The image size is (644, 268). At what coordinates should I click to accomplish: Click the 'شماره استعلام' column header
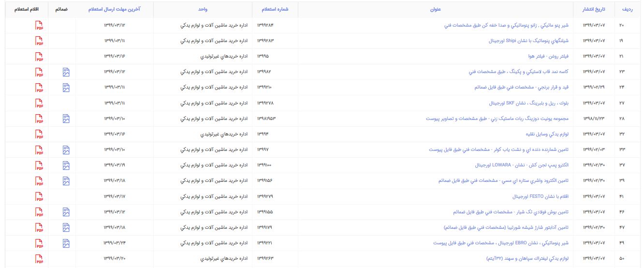coord(274,10)
